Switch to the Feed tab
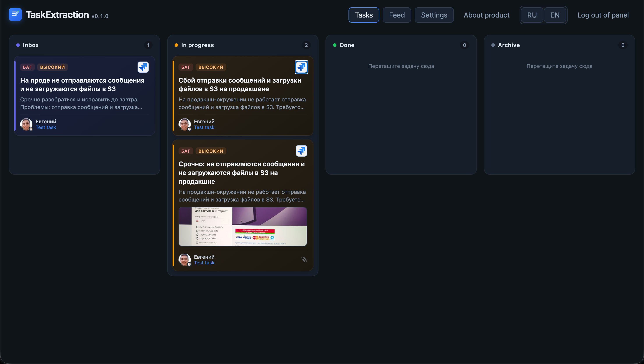Screen dimensions: 644x364 coord(397,15)
